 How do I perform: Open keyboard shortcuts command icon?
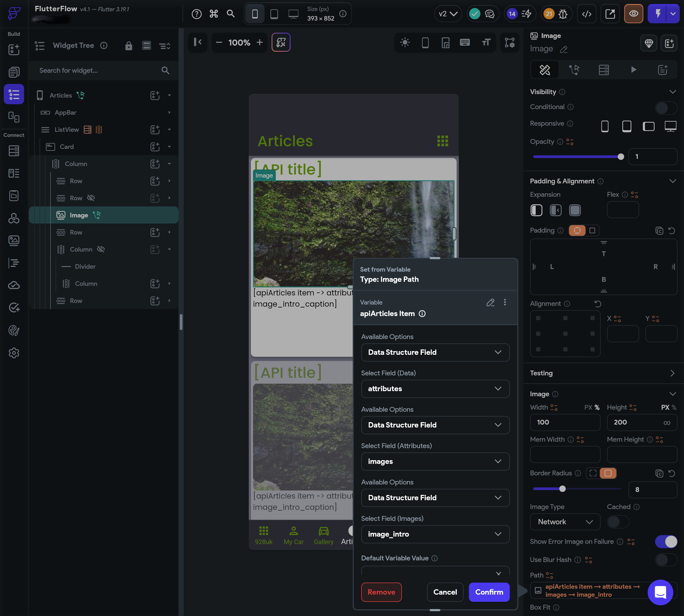[213, 14]
